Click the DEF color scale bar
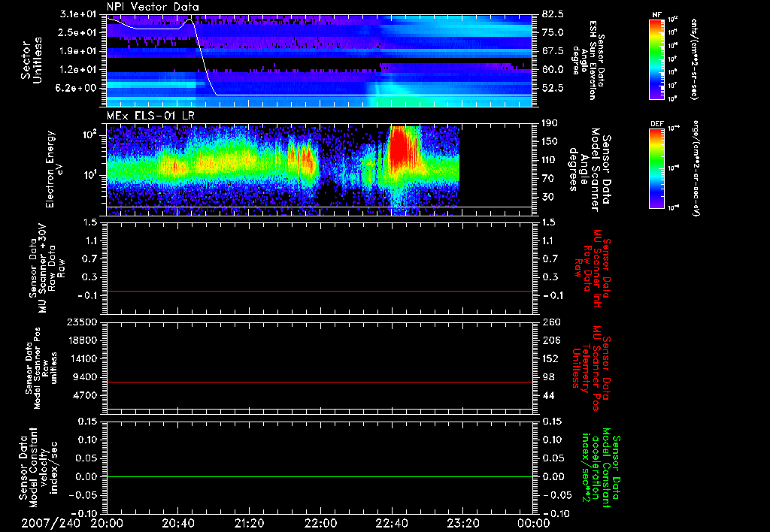 pos(657,168)
